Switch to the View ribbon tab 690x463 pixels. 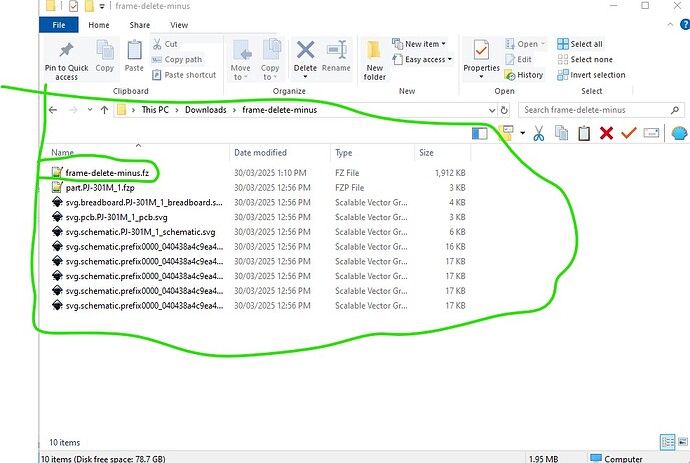[x=179, y=25]
